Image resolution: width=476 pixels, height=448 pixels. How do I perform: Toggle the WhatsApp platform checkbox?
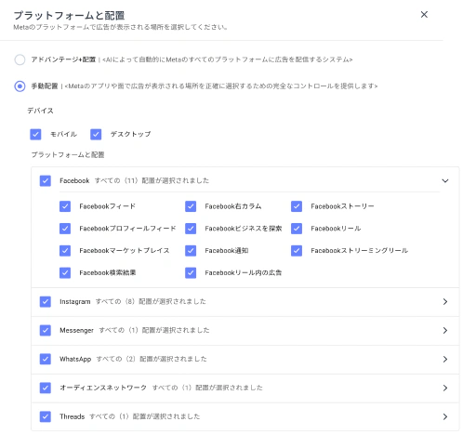tap(46, 360)
